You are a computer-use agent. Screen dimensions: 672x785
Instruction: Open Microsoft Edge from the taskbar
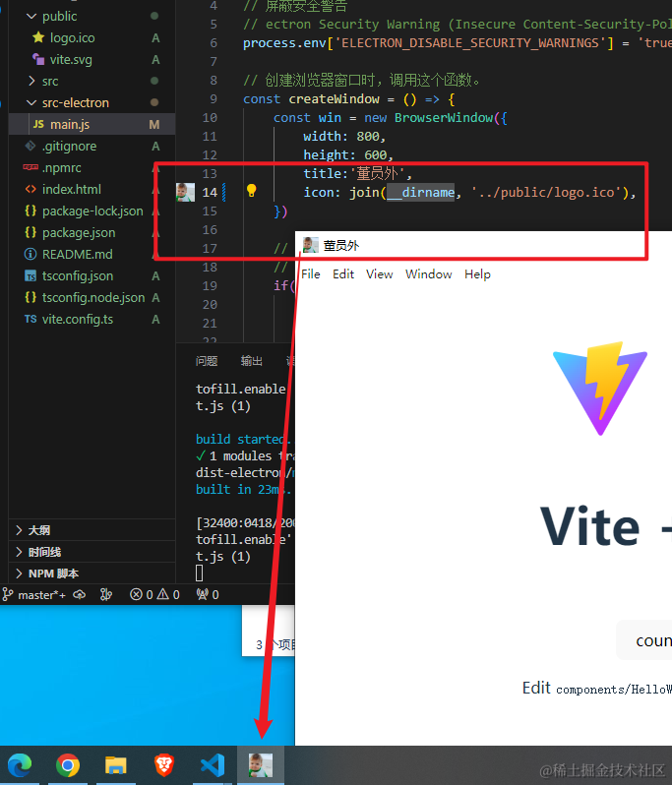19,765
